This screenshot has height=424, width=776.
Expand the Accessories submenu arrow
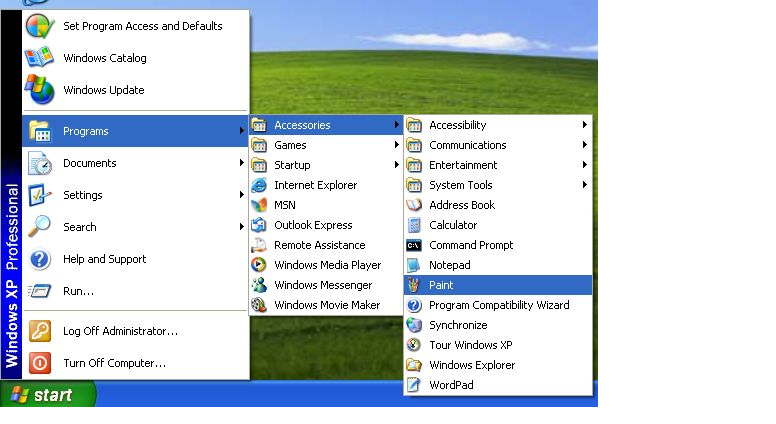pyautogui.click(x=396, y=125)
